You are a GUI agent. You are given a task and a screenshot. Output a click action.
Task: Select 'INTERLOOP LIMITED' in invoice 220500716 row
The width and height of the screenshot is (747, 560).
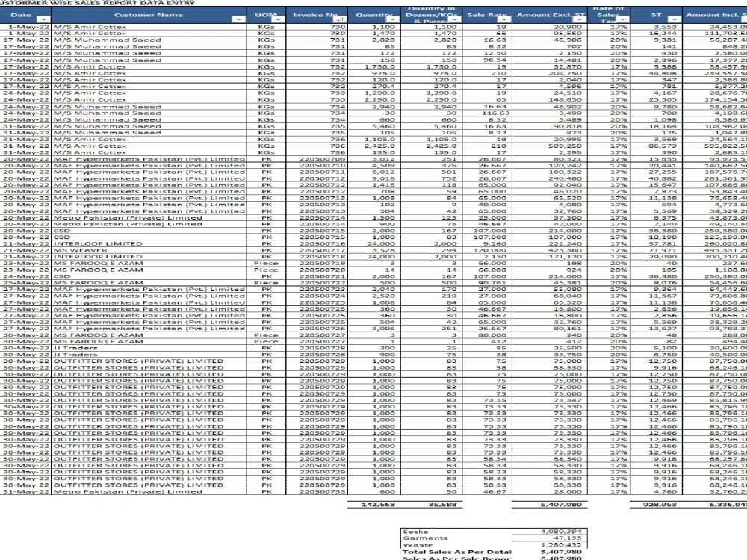point(98,244)
